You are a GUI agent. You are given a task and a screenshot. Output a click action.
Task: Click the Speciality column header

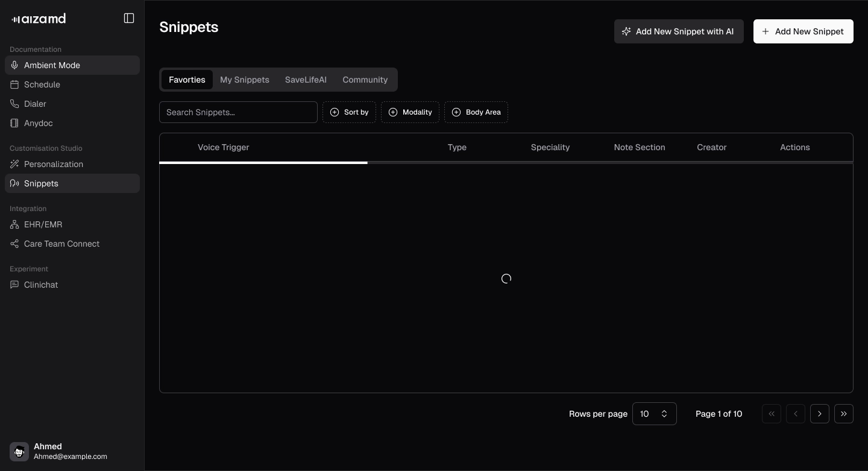click(x=550, y=147)
